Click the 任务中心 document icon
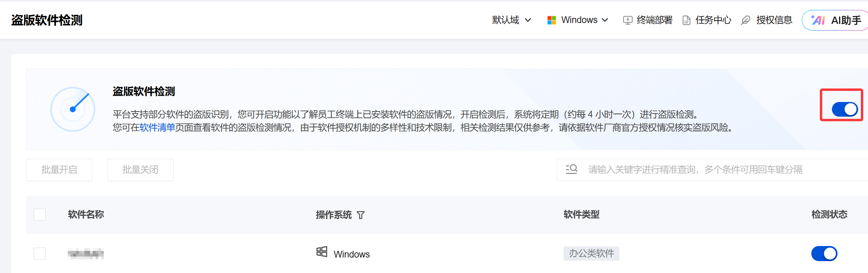The image size is (868, 273). point(686,20)
